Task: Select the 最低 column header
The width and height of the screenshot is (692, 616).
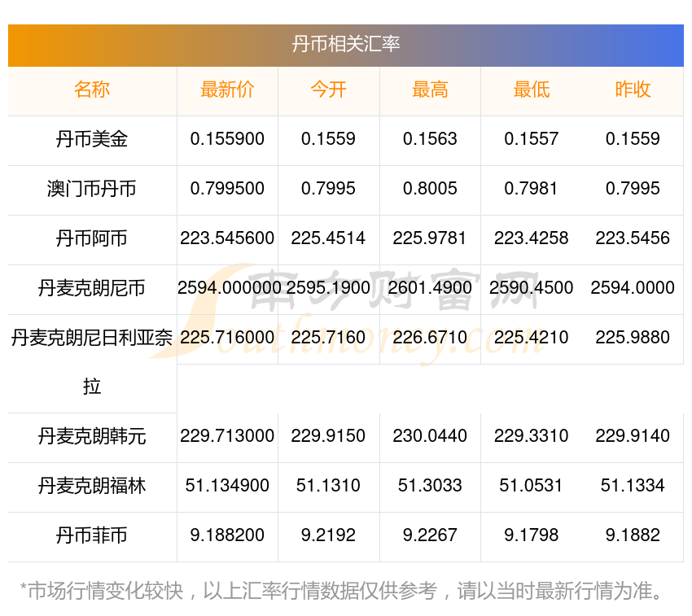Action: pos(531,90)
